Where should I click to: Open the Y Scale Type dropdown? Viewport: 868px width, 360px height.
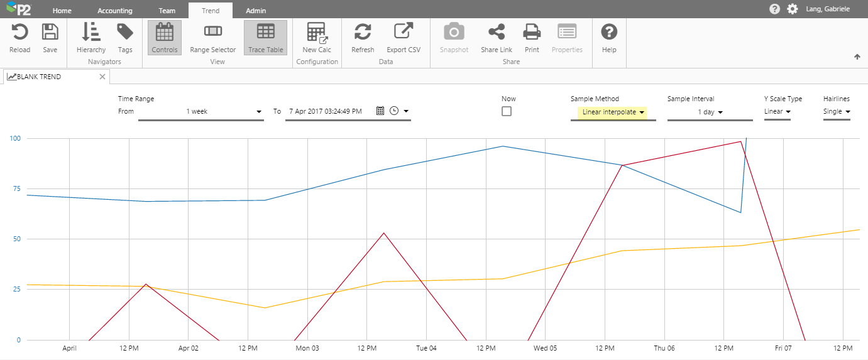777,112
